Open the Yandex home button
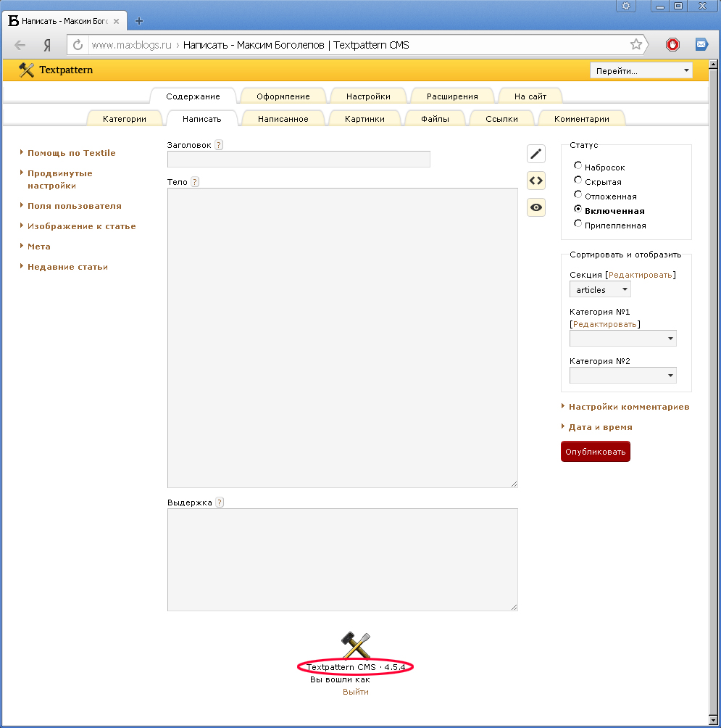 click(47, 45)
